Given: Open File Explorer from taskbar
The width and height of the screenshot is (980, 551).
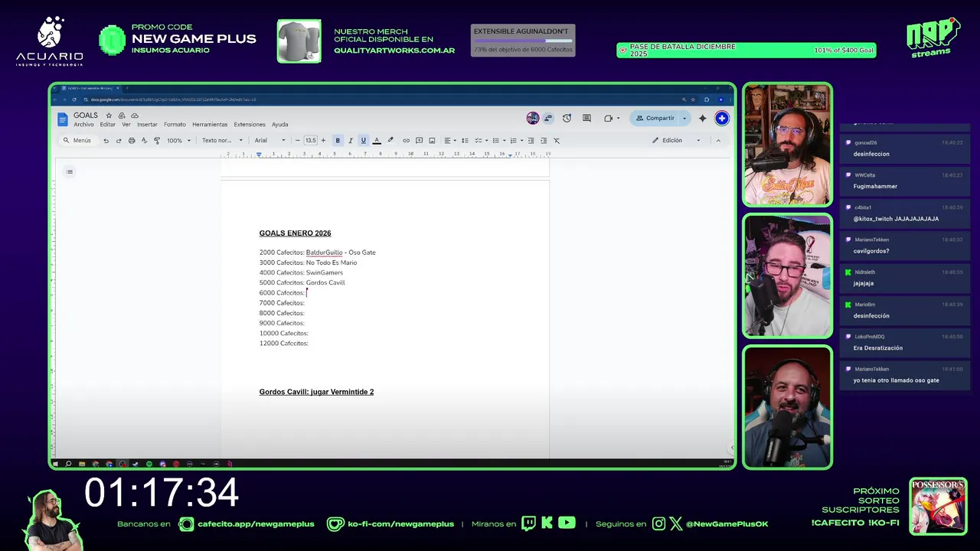Looking at the screenshot, I should [x=82, y=464].
